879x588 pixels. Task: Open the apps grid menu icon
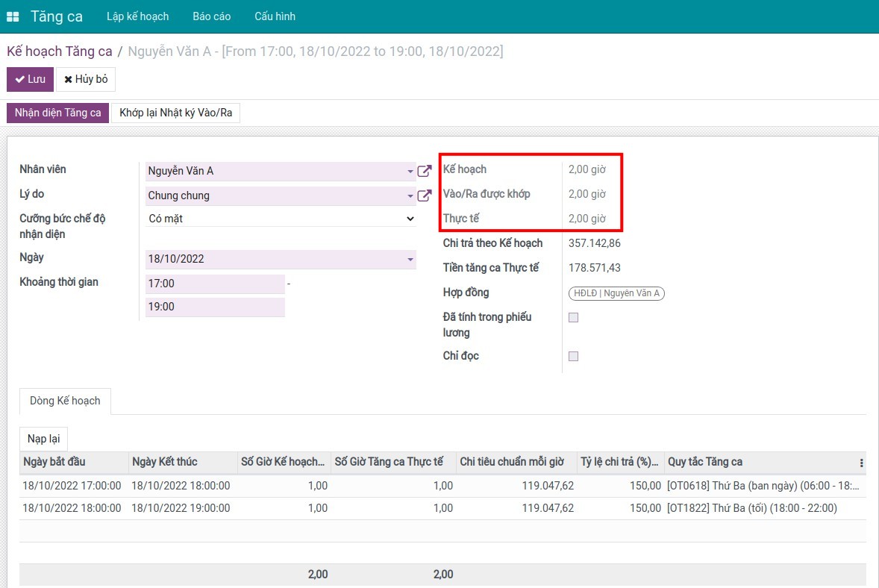(13, 16)
